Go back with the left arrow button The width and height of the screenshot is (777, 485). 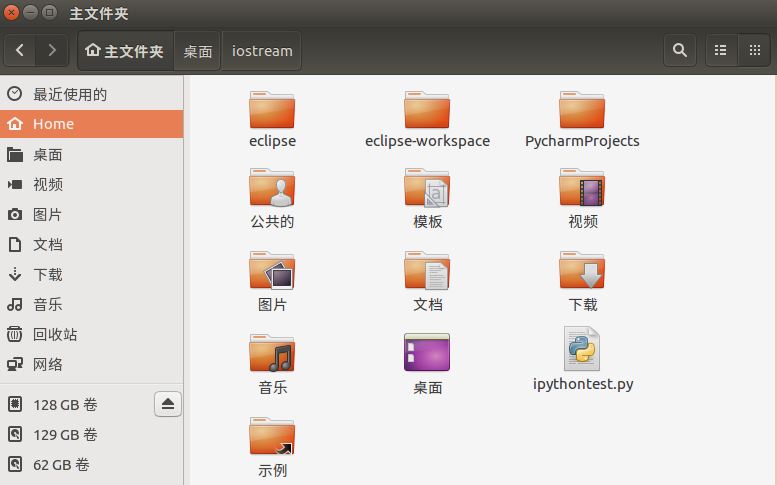coord(20,50)
